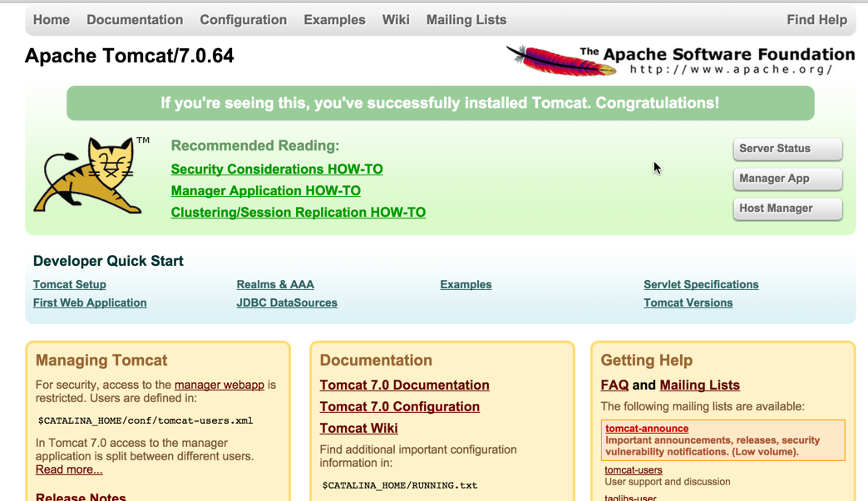Screen dimensions: 868x501
Task: Click Find Help in the nav bar
Action: 816,20
